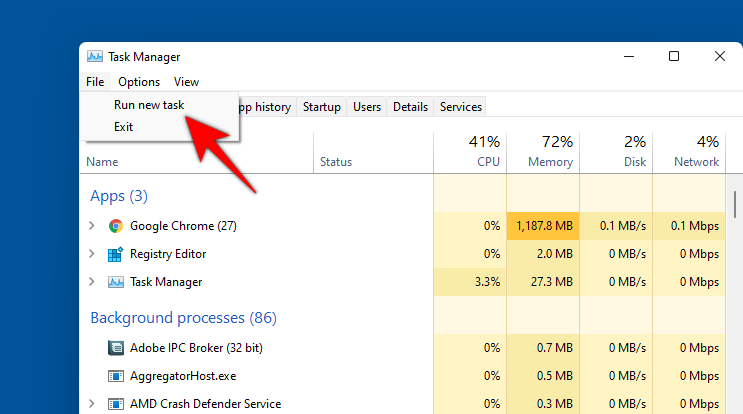Select Run new task from File menu
The width and height of the screenshot is (743, 414).
(x=148, y=105)
